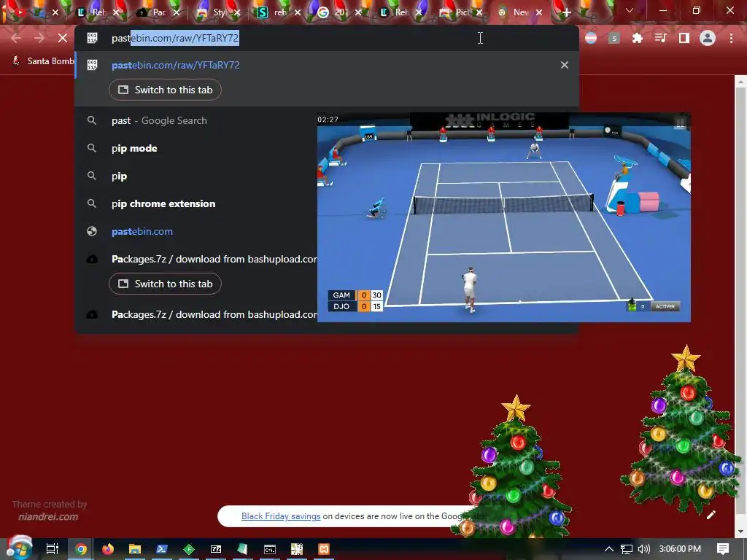Viewport: 747px width, 560px height.
Task: Open the media controls icon in toolbar
Action: (660, 38)
